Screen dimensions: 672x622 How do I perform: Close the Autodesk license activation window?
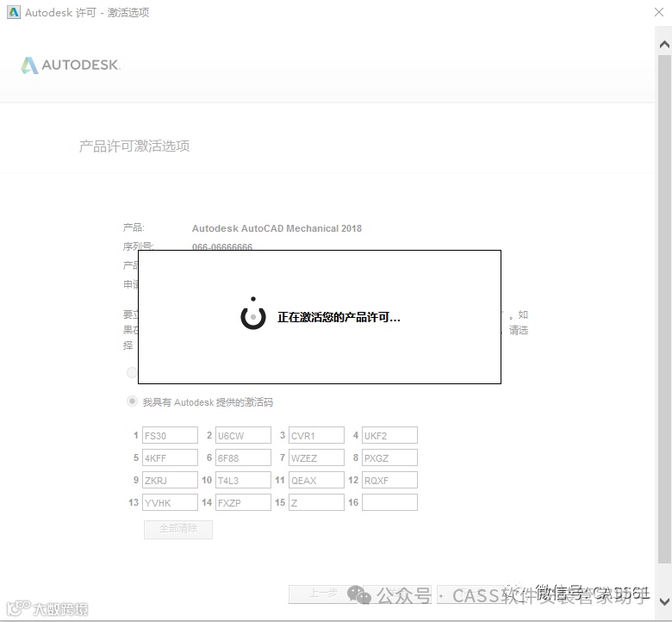[x=659, y=12]
